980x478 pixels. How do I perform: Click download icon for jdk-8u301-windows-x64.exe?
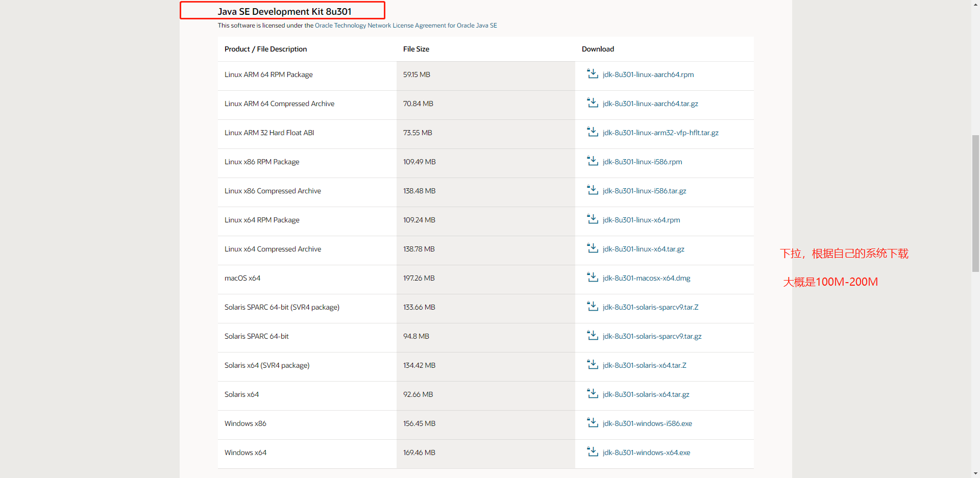593,452
